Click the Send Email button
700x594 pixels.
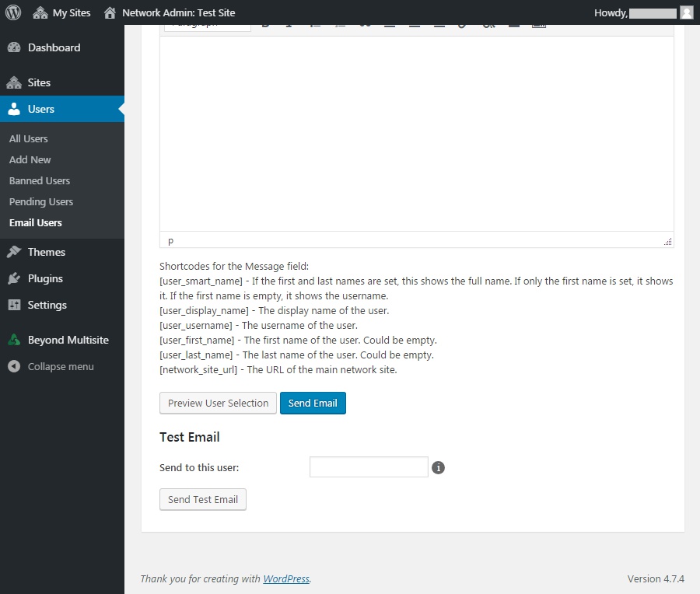[x=313, y=403]
